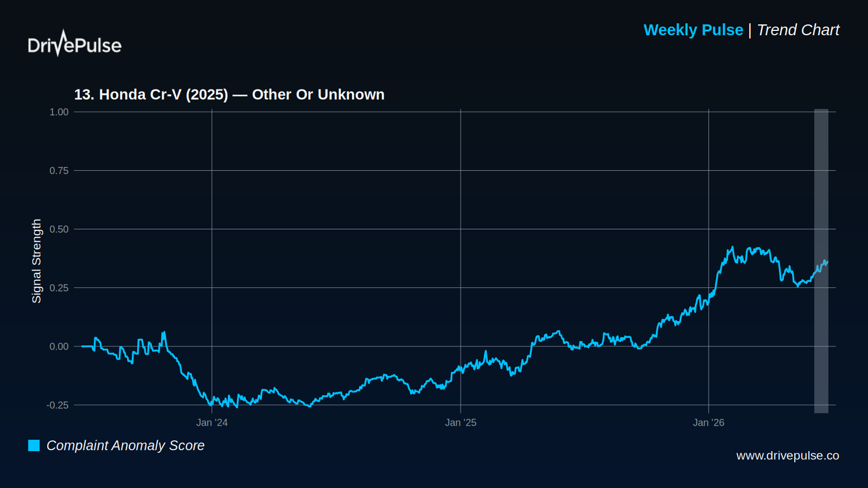Click the 0.00 y-axis tick
The width and height of the screenshot is (868, 488).
point(59,346)
